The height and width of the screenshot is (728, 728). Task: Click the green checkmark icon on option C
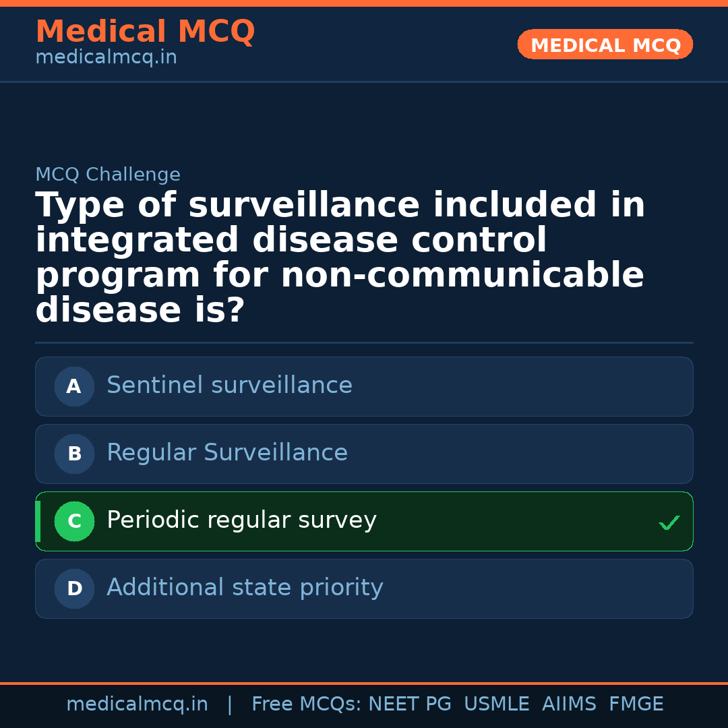669,522
